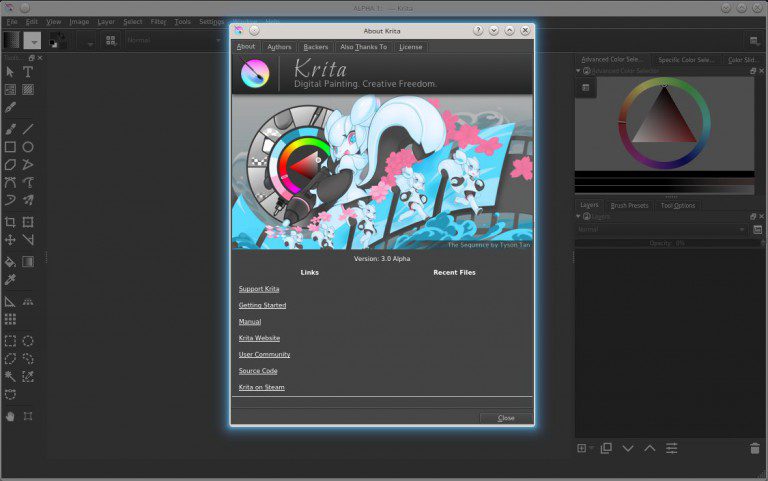
Task: Open the Getting Started link
Action: pyautogui.click(x=262, y=305)
